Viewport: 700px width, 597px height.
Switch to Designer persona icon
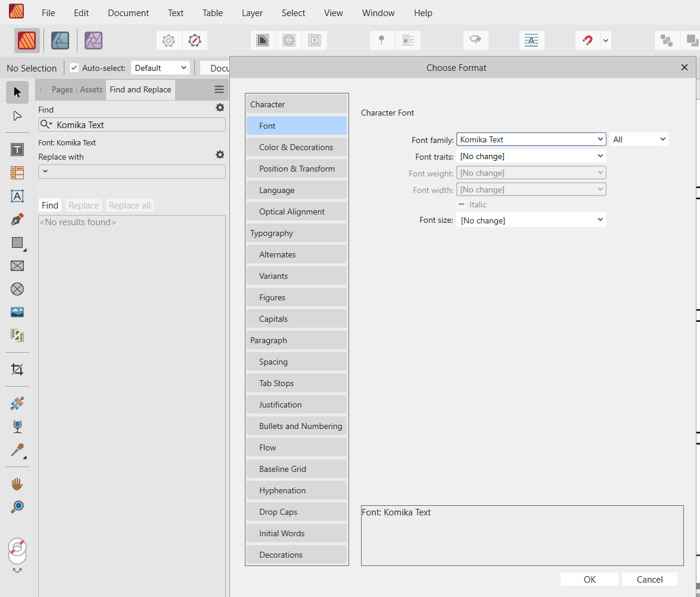60,41
